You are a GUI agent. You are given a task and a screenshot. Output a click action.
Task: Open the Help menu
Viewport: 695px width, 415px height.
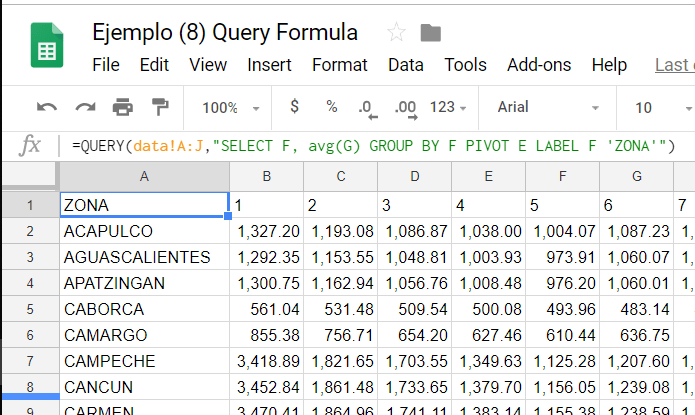pyautogui.click(x=609, y=65)
